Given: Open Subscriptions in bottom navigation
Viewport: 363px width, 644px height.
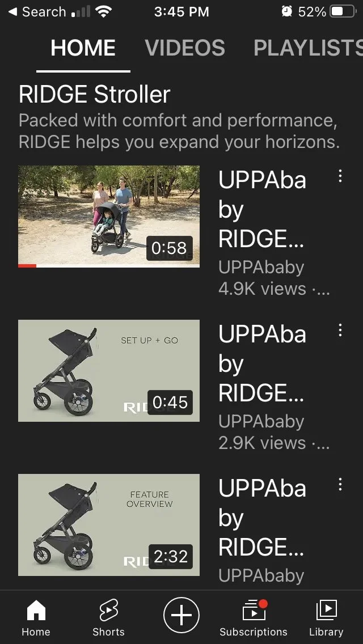Looking at the screenshot, I should pos(254,610).
